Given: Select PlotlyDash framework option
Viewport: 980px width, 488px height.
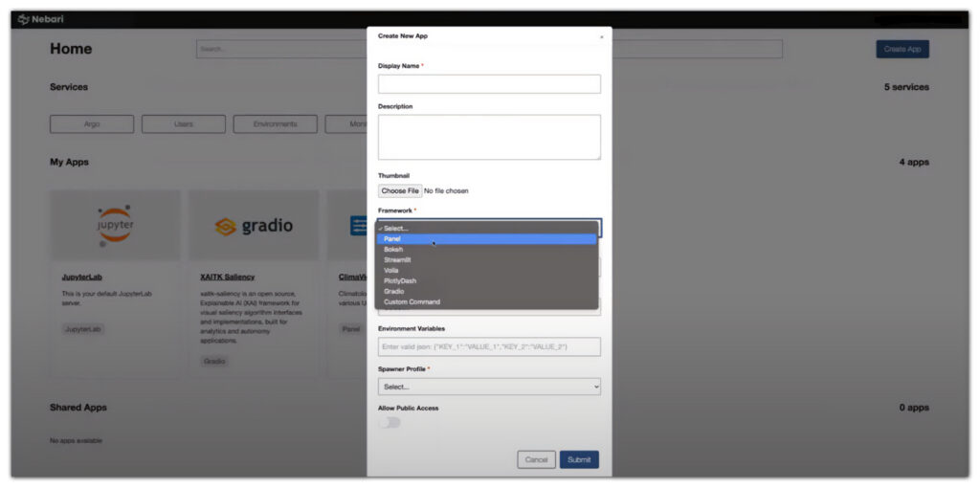Looking at the screenshot, I should click(x=486, y=281).
